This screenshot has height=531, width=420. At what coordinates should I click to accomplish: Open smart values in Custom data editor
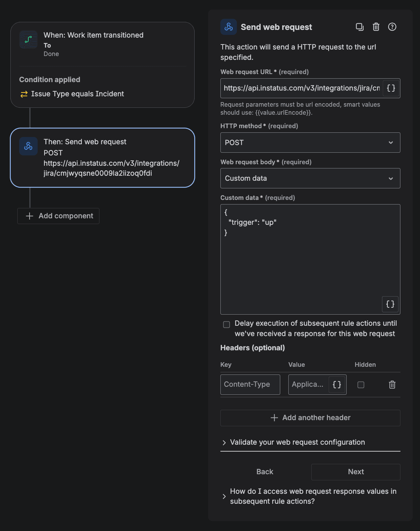390,304
